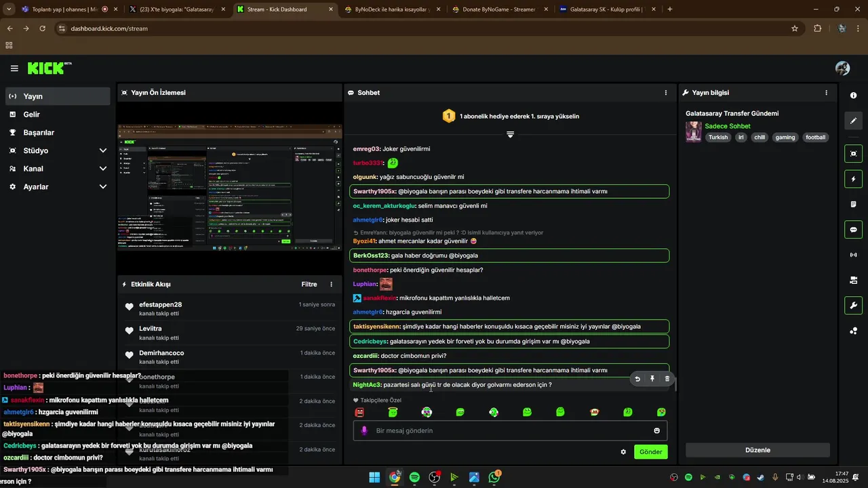Click the username emreg03 in chat

pyautogui.click(x=366, y=148)
